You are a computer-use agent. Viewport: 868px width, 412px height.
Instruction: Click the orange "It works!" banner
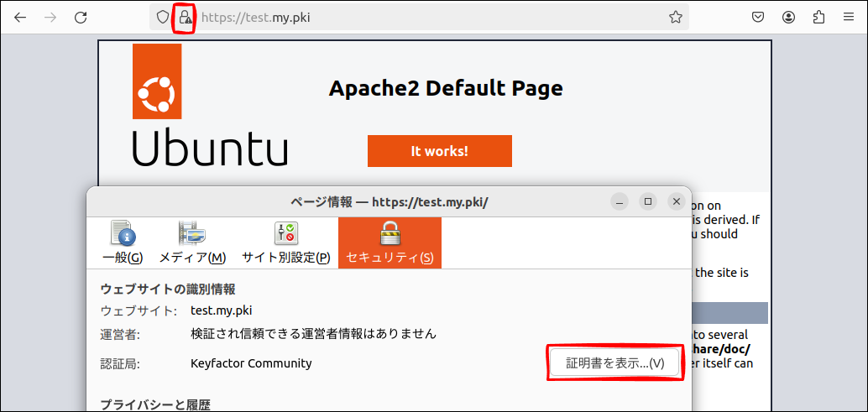pyautogui.click(x=439, y=151)
